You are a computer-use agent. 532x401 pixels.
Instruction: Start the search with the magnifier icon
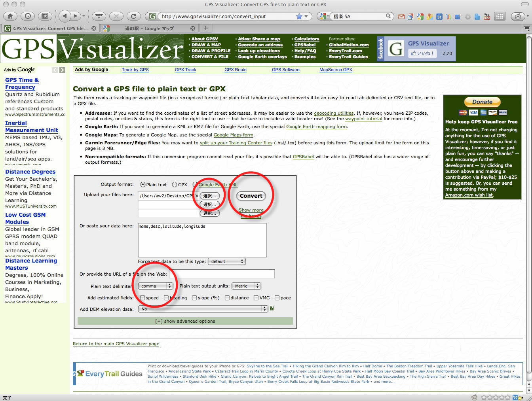(388, 16)
